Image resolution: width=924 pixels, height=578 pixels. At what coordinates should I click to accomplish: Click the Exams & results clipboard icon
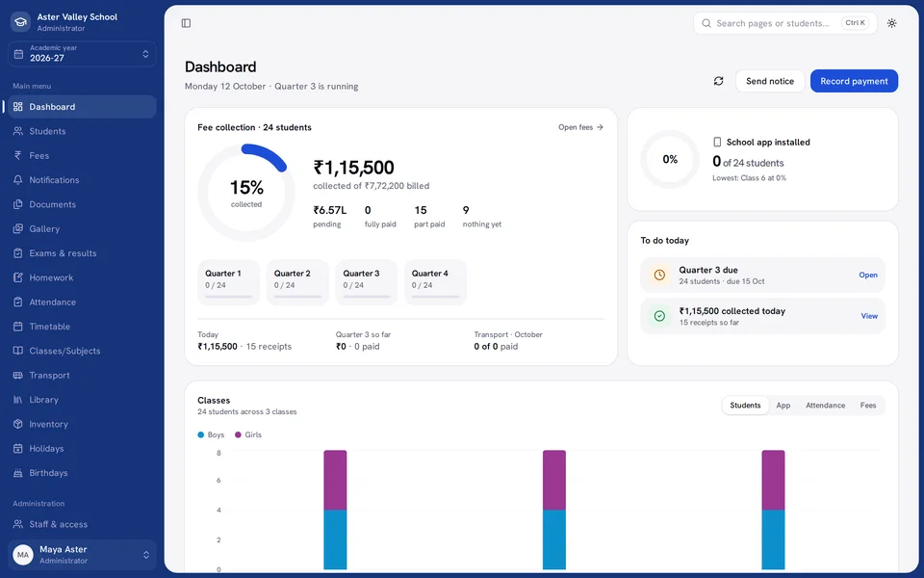coord(18,253)
